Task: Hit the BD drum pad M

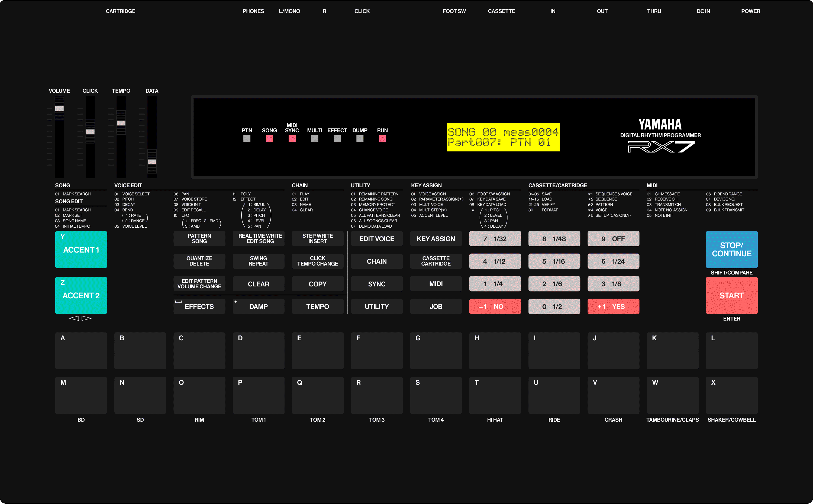Action: click(x=81, y=395)
